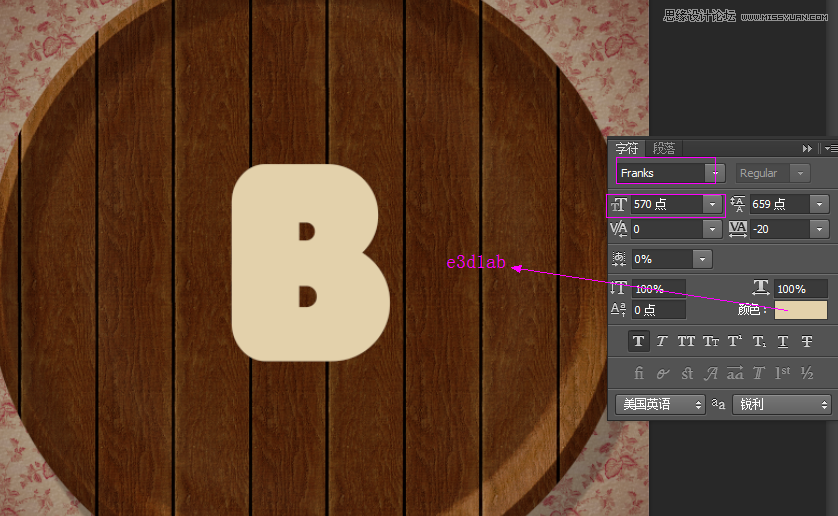Click the Franks font name field
Viewport: 838px width, 516px height.
click(661, 173)
